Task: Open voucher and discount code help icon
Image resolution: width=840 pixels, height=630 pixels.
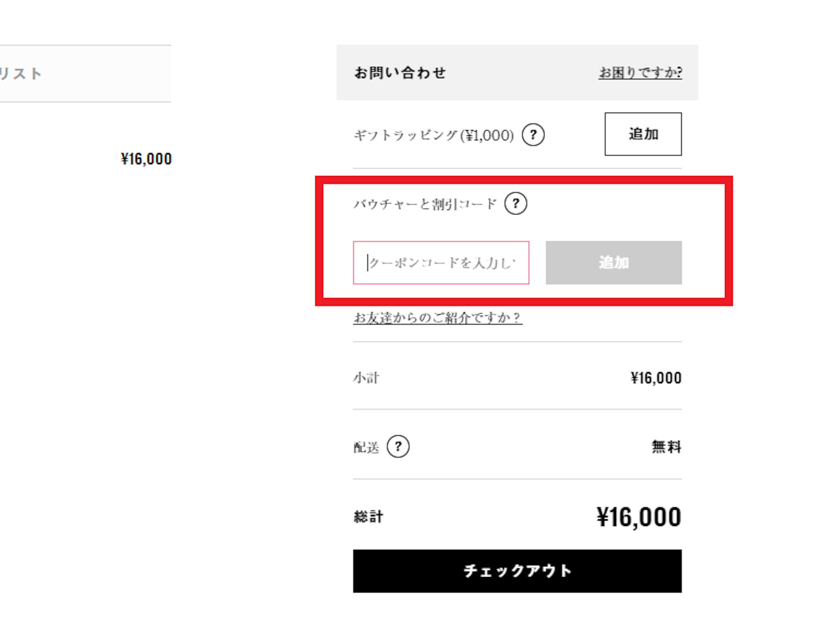Action: (x=515, y=203)
